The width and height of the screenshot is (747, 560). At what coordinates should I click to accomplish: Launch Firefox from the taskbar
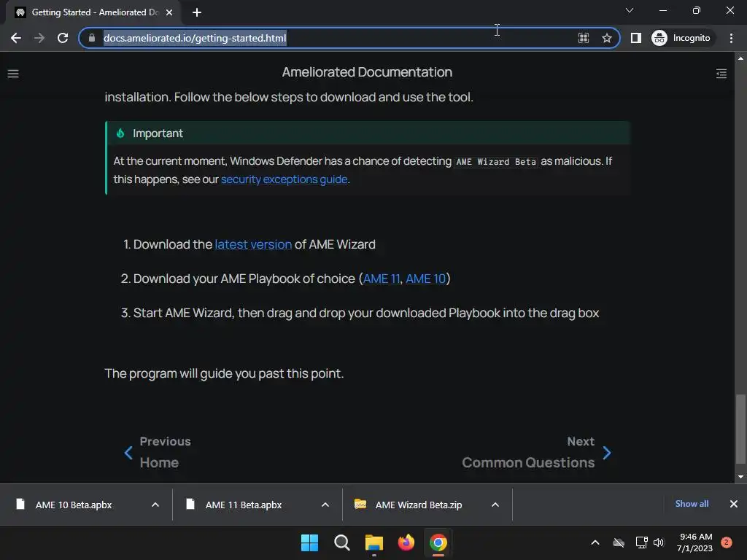point(406,542)
